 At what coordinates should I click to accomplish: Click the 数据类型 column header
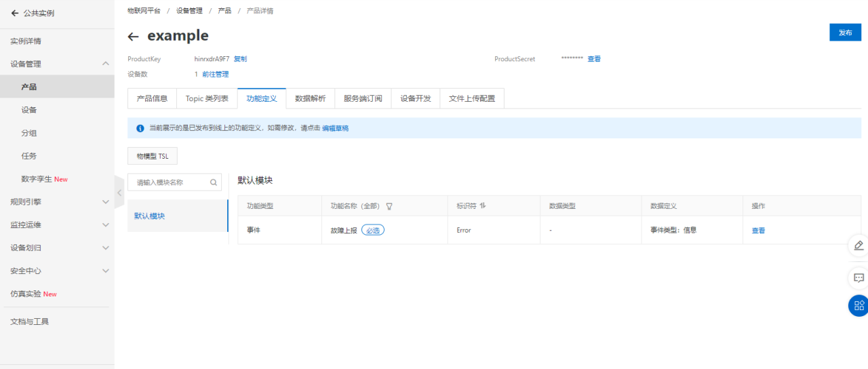tap(562, 206)
